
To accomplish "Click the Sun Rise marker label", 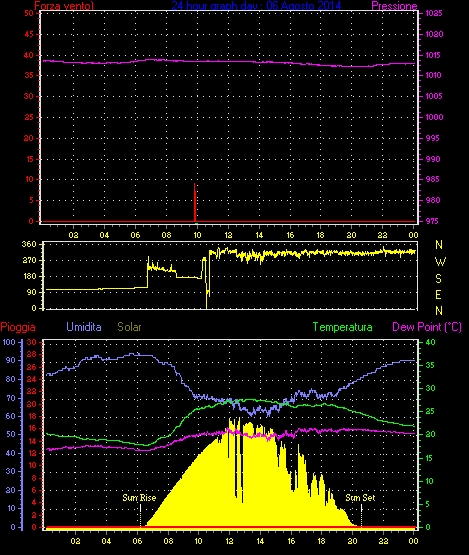I will [139, 498].
